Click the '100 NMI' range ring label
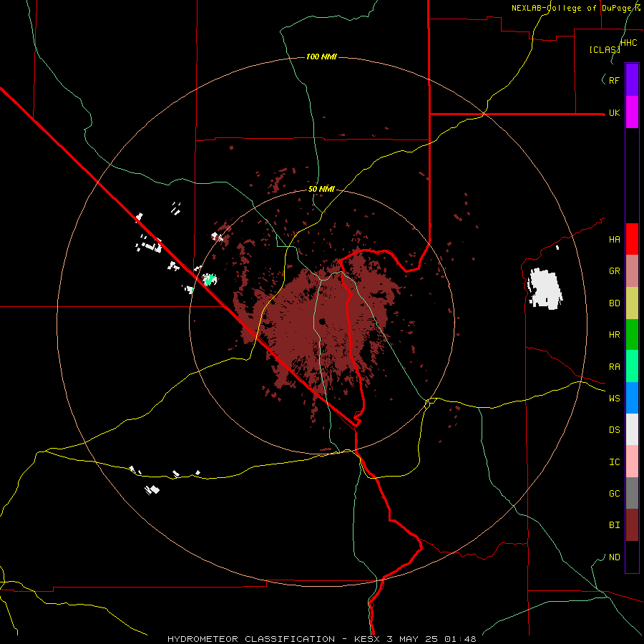Screen dimensions: 644x644 (321, 57)
